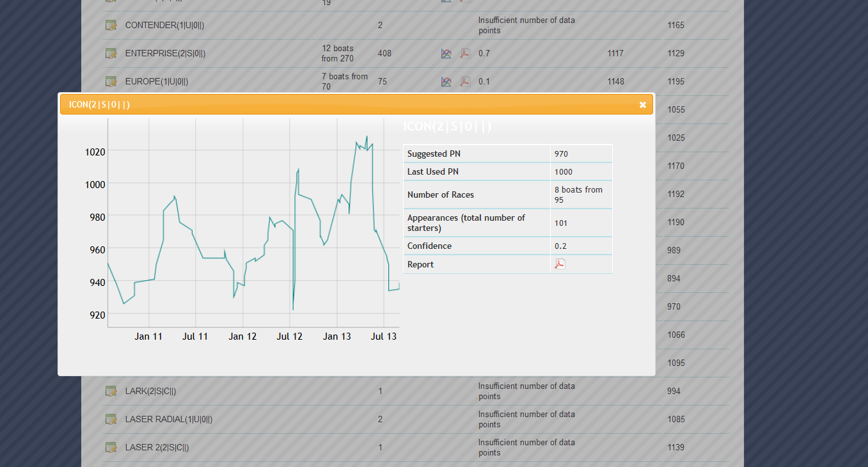Click Suggested PN value 970

pyautogui.click(x=561, y=154)
